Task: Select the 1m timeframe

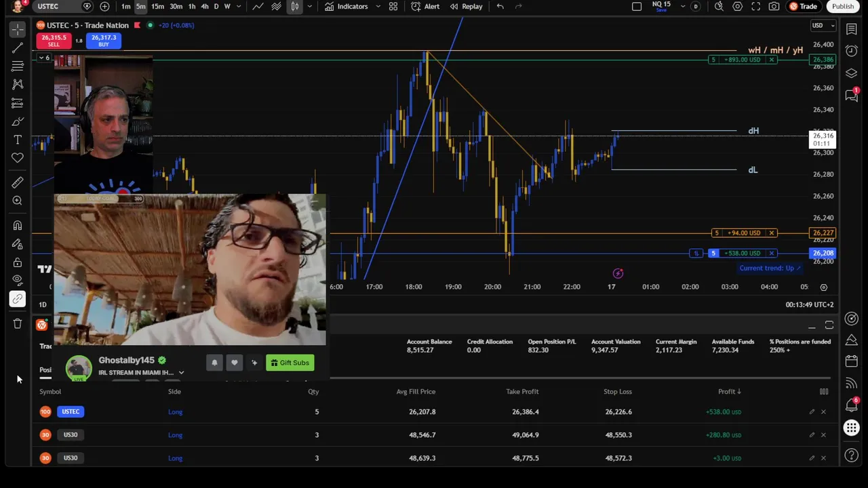Action: click(125, 6)
